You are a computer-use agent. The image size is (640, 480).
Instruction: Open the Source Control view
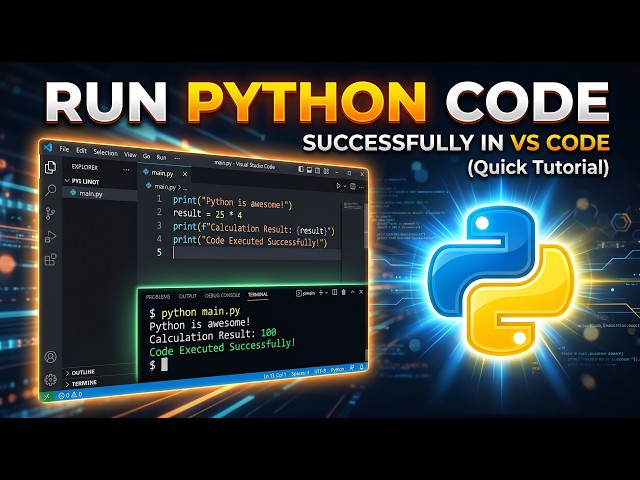(x=50, y=213)
